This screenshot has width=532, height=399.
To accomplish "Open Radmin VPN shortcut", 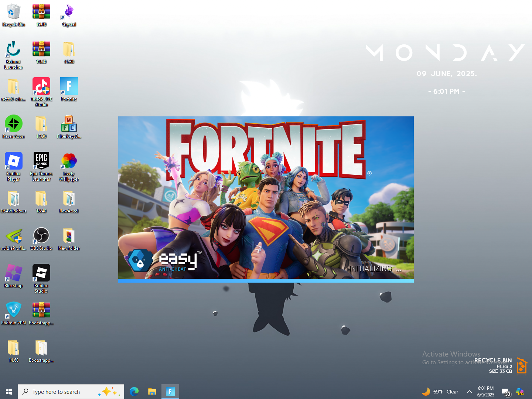I will (x=14, y=314).
